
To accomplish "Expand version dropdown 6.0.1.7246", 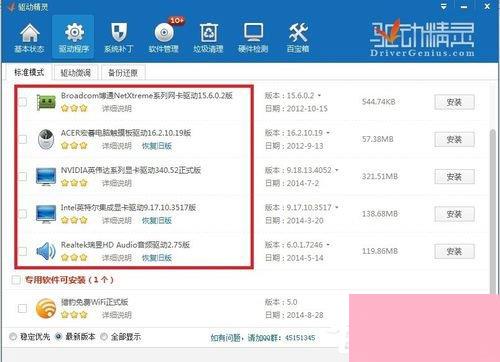I will tap(328, 245).
